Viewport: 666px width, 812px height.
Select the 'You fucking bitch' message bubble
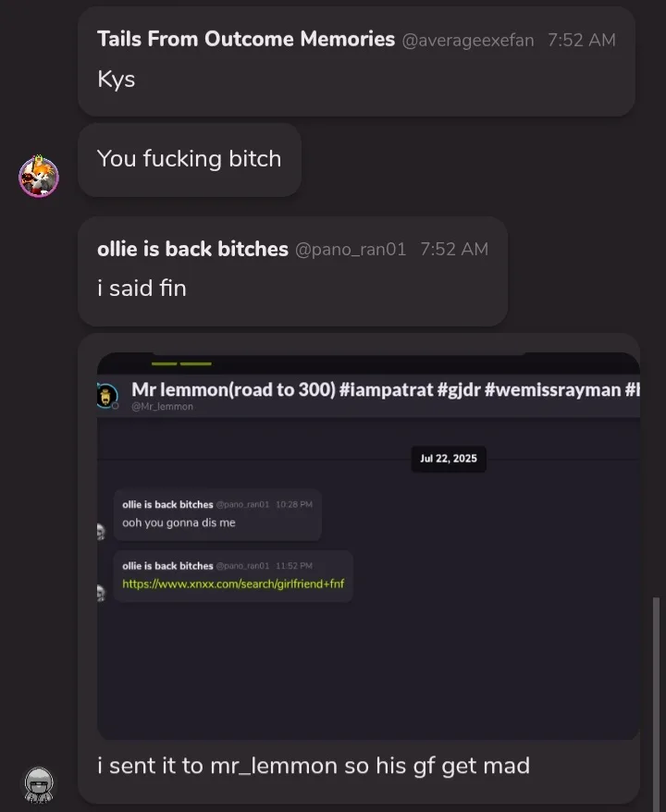pyautogui.click(x=190, y=159)
